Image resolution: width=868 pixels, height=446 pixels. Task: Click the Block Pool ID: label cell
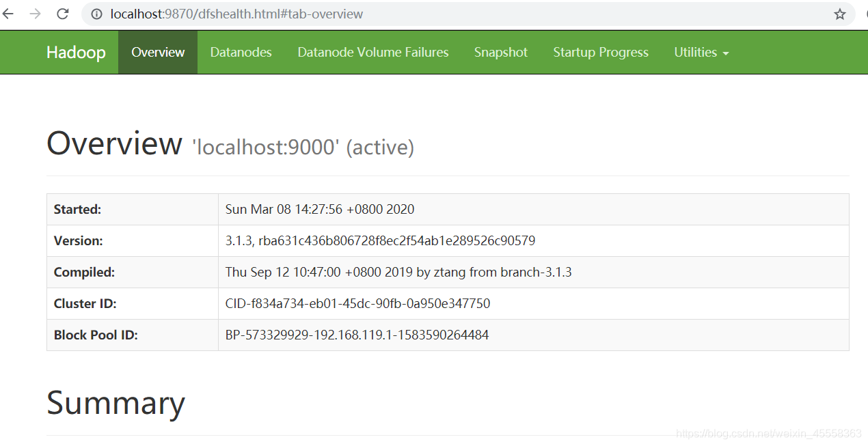click(x=133, y=335)
